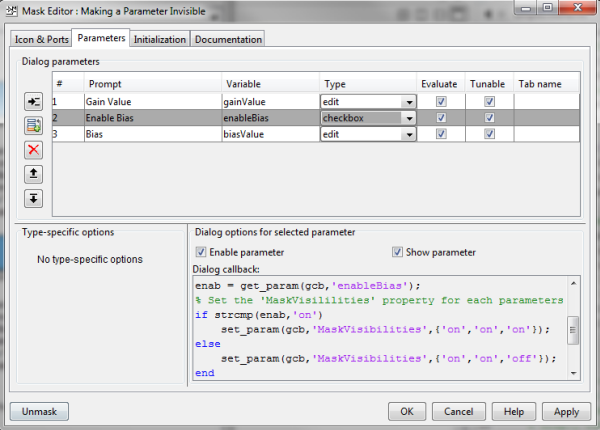Uncheck the Show parameter checkbox
600x430 pixels.
click(397, 252)
